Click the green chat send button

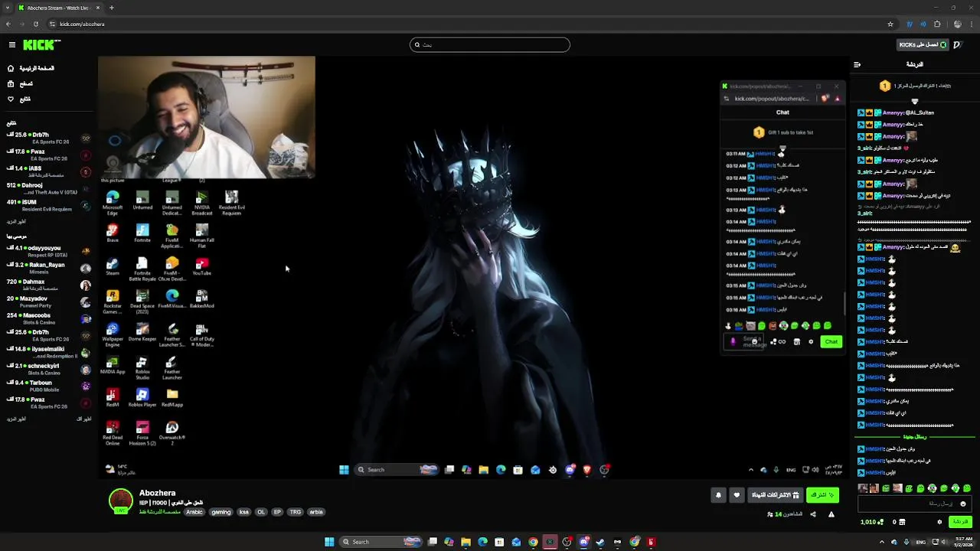[960, 522]
